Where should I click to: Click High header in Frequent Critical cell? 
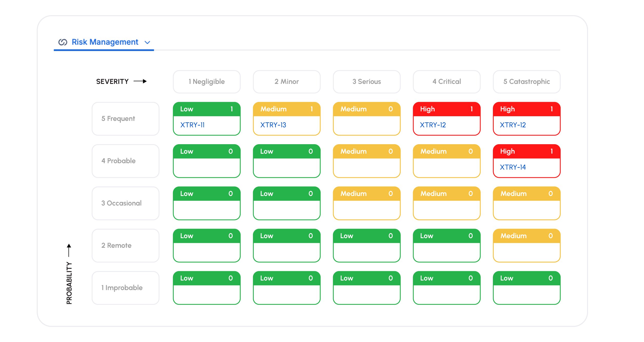click(447, 109)
